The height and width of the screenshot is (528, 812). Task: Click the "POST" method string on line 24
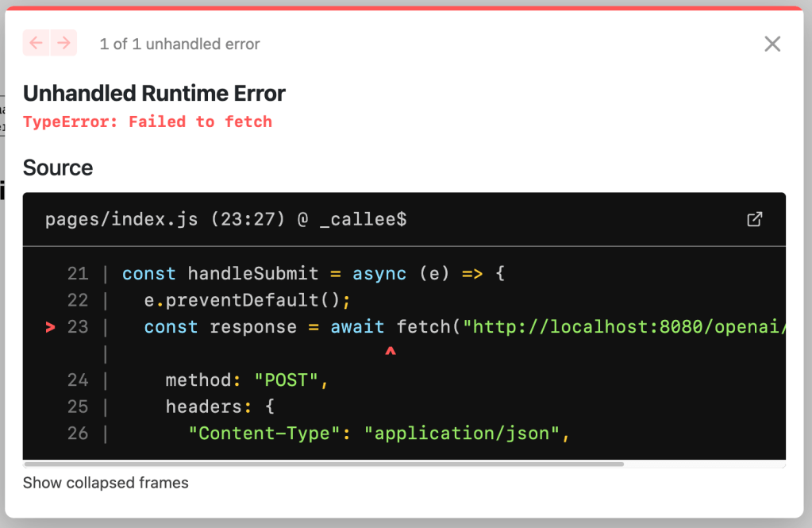coord(287,380)
